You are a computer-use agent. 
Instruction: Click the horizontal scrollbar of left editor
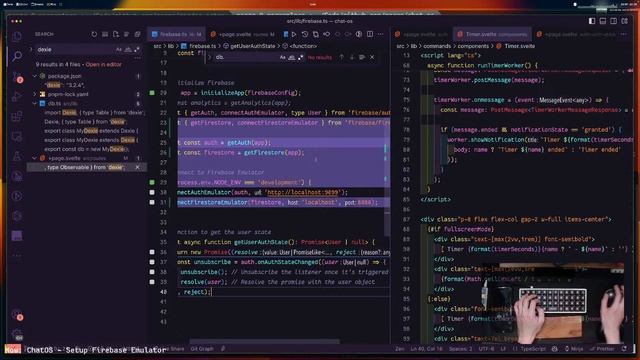tap(264, 341)
